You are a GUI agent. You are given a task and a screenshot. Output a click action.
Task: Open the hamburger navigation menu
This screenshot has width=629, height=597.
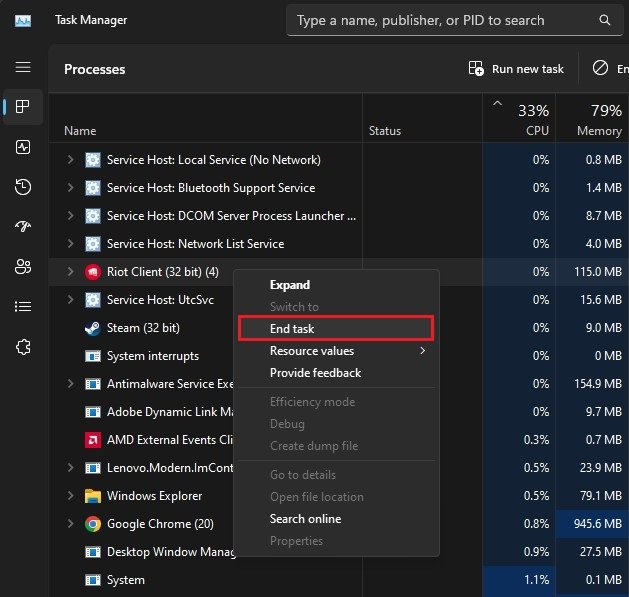click(x=23, y=67)
